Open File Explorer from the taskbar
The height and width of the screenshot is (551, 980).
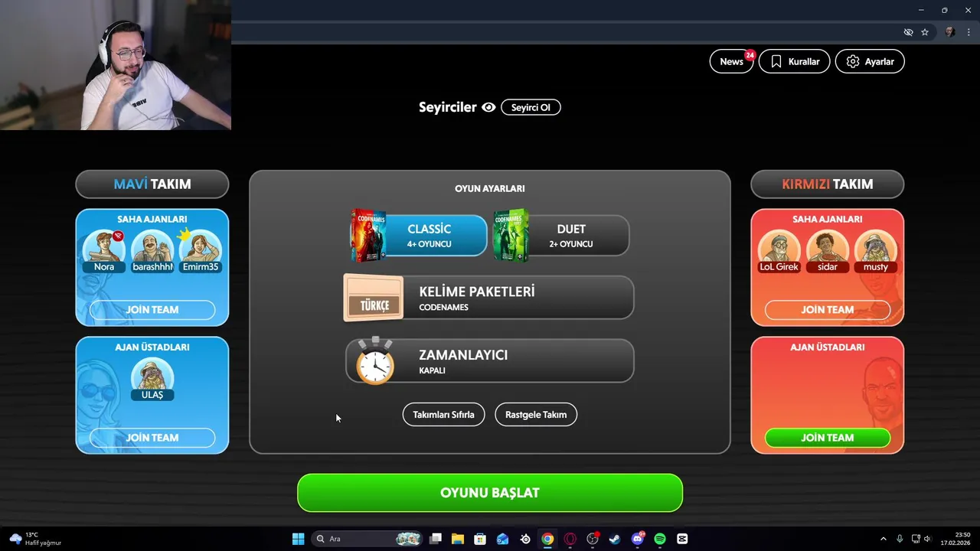coord(458,539)
